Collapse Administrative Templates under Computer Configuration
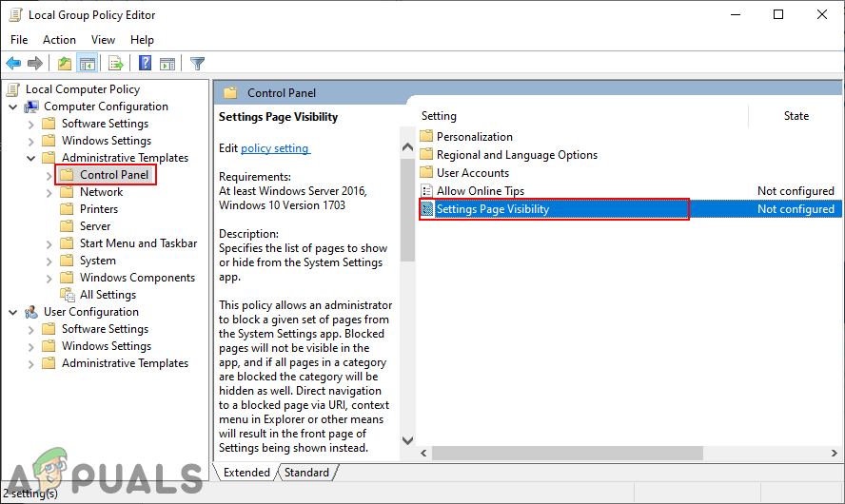Screen dimensions: 845x504 pos(31,158)
